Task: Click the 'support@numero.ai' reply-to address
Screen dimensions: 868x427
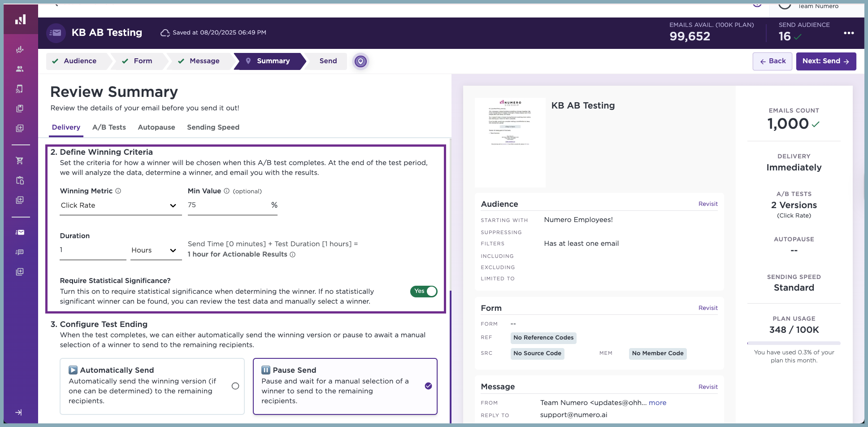Action: click(x=573, y=415)
